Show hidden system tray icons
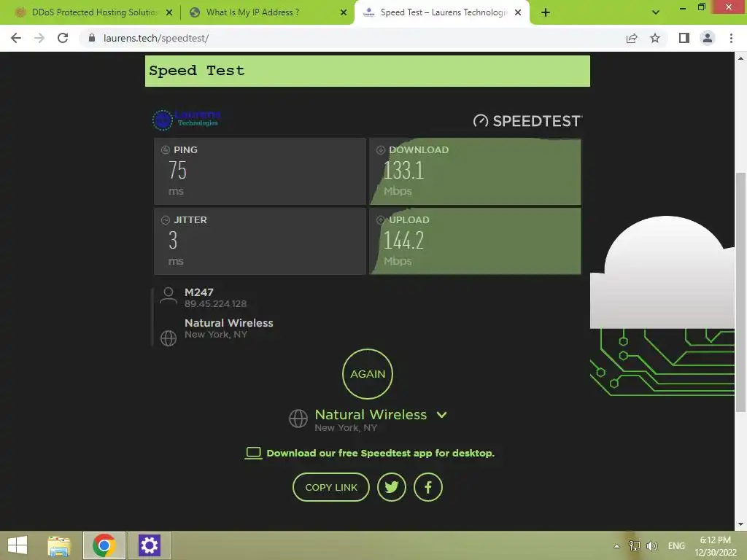 point(616,546)
